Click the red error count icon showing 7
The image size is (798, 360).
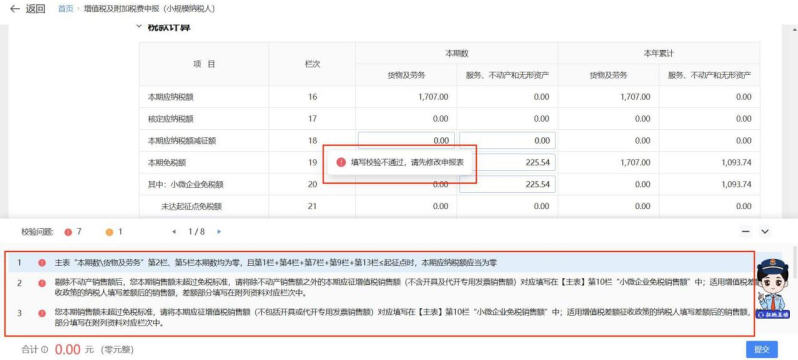68,232
